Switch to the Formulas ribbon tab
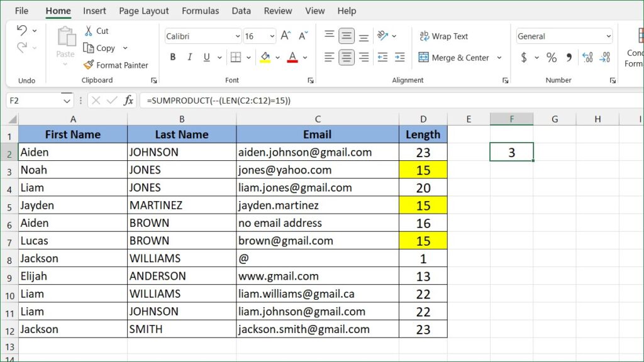Image resolution: width=644 pixels, height=362 pixels. (x=200, y=11)
